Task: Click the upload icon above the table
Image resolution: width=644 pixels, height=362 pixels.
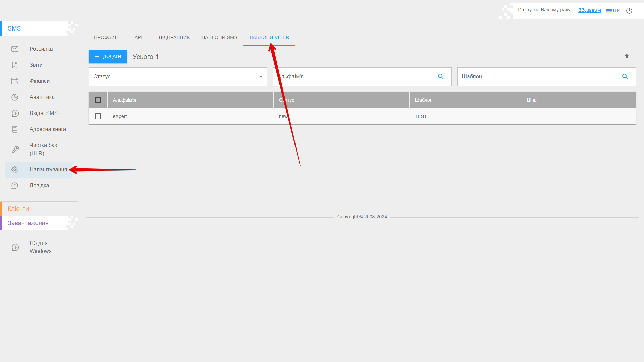Action: point(626,57)
